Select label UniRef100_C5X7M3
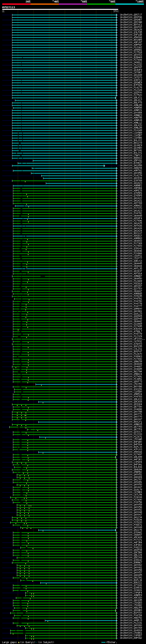146x644 pixels. tap(131, 384)
